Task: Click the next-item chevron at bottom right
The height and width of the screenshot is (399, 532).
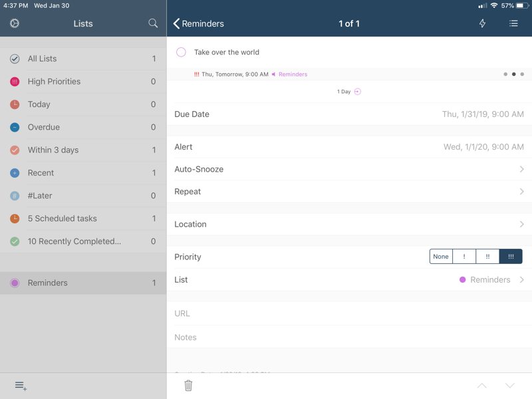Action: pyautogui.click(x=509, y=384)
